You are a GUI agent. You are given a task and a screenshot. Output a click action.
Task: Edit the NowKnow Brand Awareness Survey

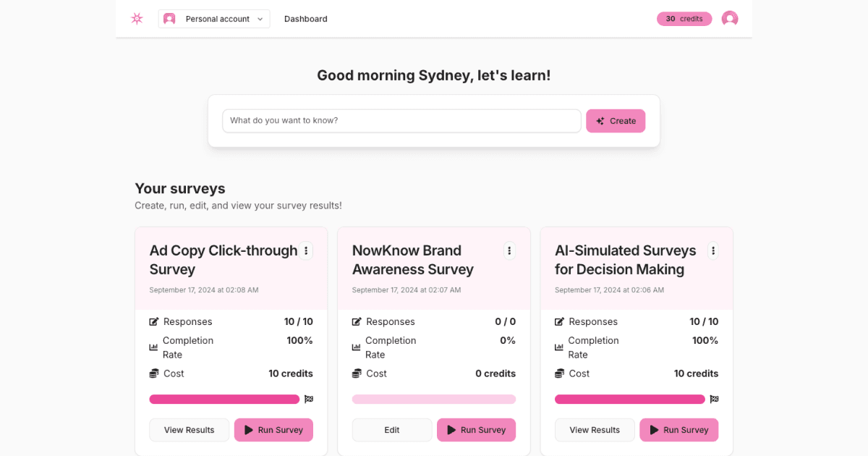392,430
